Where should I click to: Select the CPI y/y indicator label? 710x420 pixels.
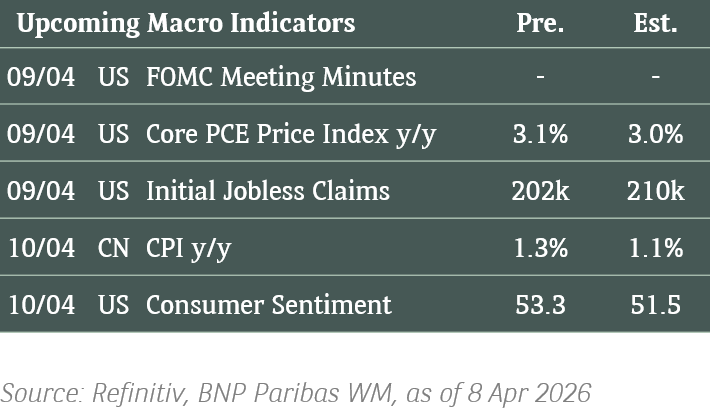point(188,248)
